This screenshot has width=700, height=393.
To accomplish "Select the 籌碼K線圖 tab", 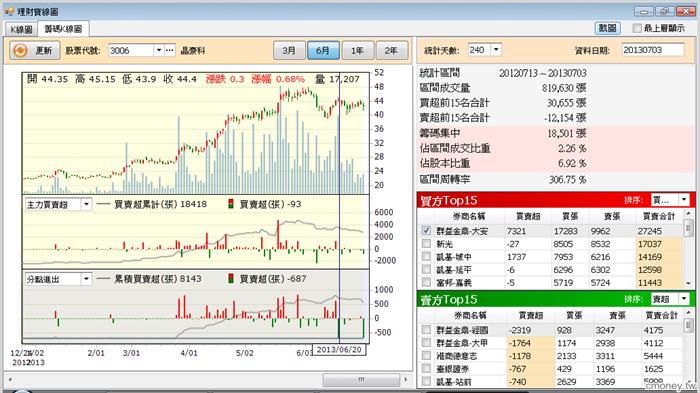I will (x=63, y=29).
